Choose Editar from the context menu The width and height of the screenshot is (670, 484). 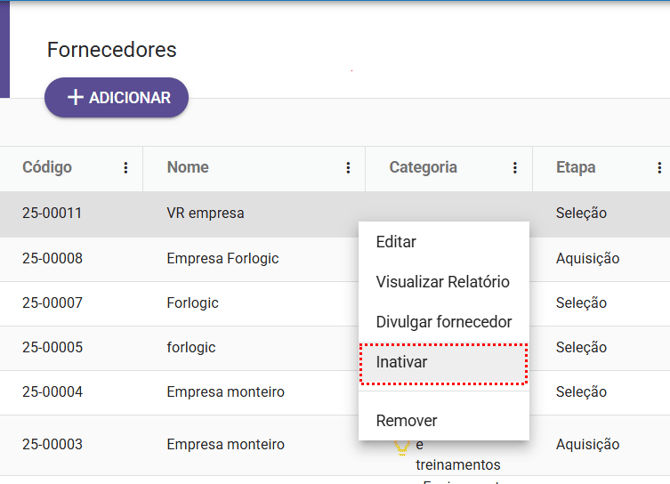(x=396, y=242)
